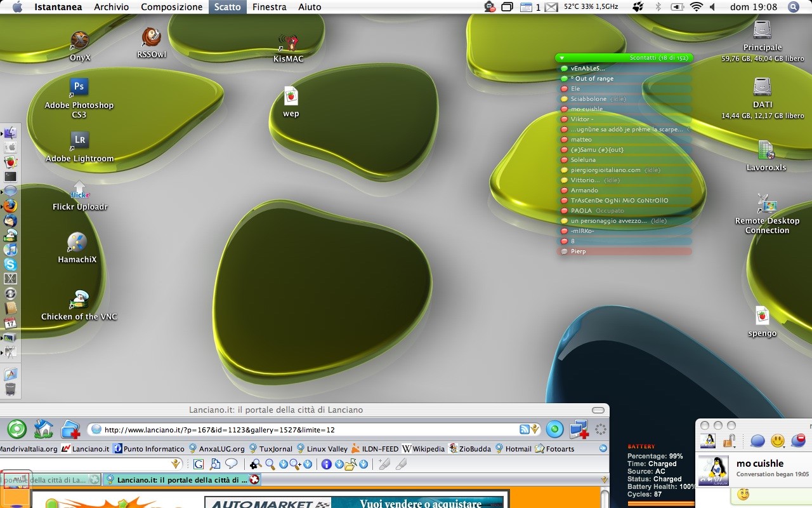Click the add bookmark icon beside home
The image size is (812, 508).
click(70, 430)
